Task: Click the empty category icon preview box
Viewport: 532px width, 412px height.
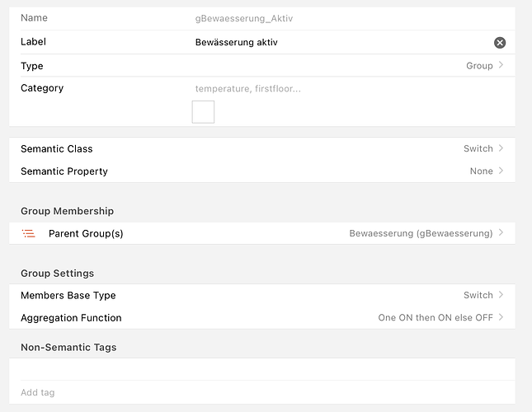Action: [x=203, y=112]
